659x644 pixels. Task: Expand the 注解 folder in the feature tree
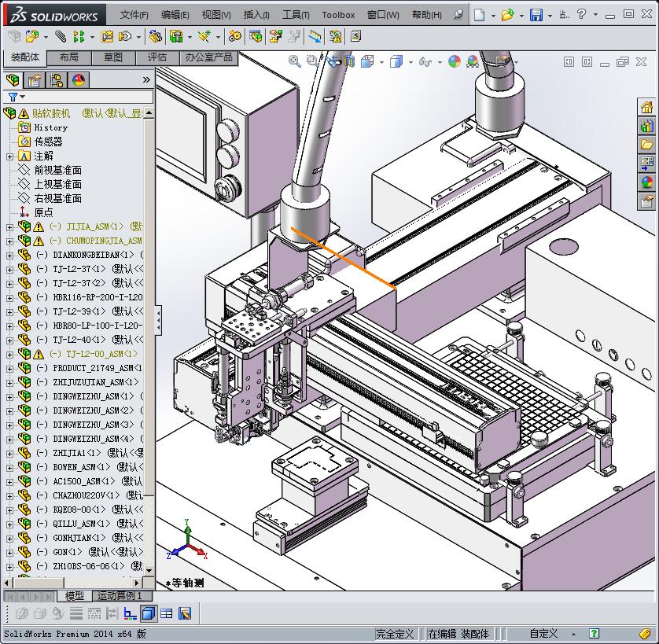(x=9, y=156)
